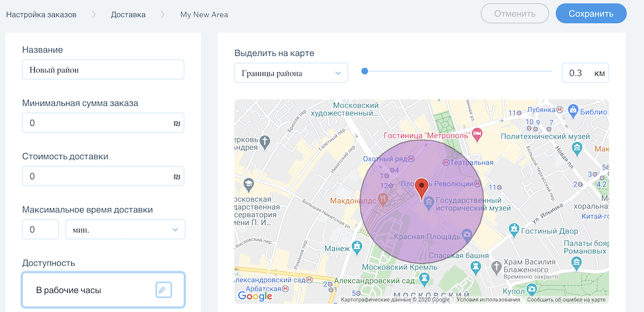
Task: Click the radius km value field
Action: pyautogui.click(x=577, y=73)
